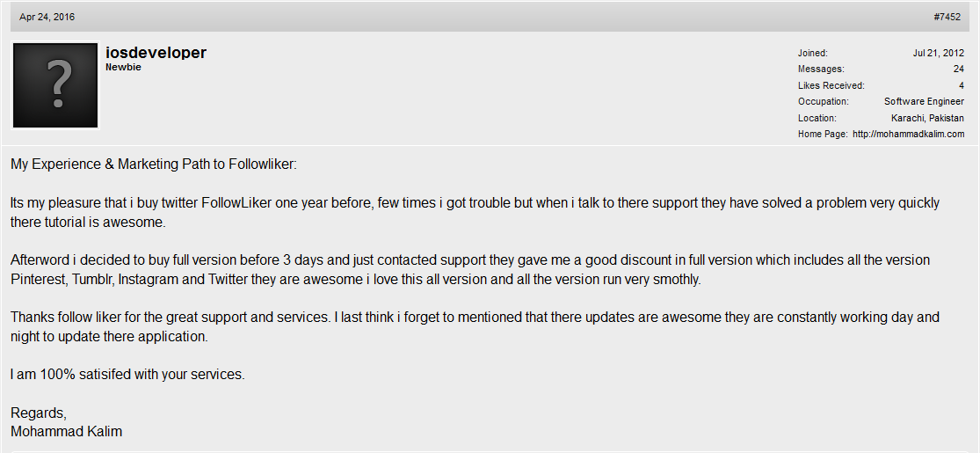Image resolution: width=980 pixels, height=453 pixels.
Task: Click the Joined date Jul 21, 2012
Action: coord(938,53)
